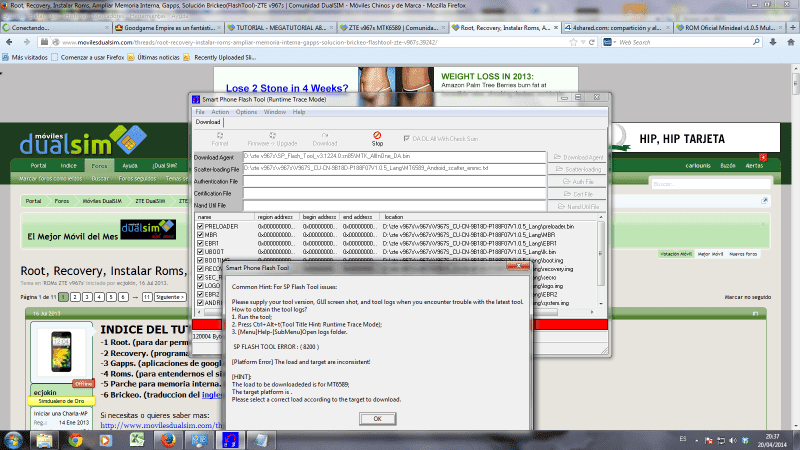Uncheck the EBR1 partition checkbox
Screen dimensions: 800x450
coord(201,243)
